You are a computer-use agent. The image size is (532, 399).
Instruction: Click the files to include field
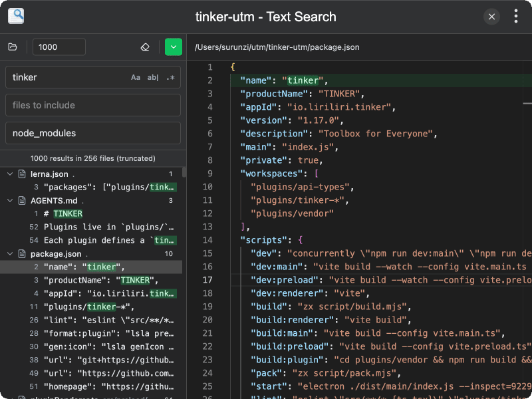click(x=93, y=105)
